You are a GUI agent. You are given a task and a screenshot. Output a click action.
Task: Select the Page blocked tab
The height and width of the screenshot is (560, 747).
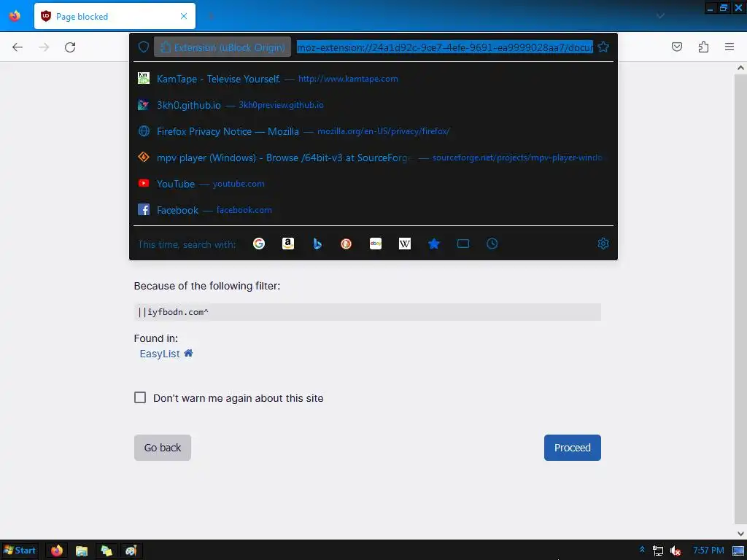115,16
